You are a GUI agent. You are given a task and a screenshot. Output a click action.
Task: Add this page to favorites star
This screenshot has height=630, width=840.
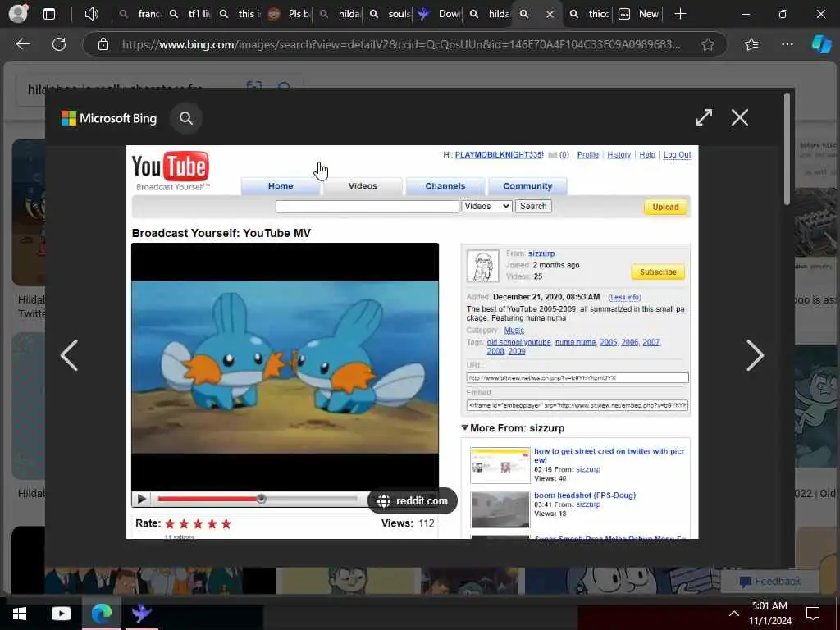click(x=708, y=44)
